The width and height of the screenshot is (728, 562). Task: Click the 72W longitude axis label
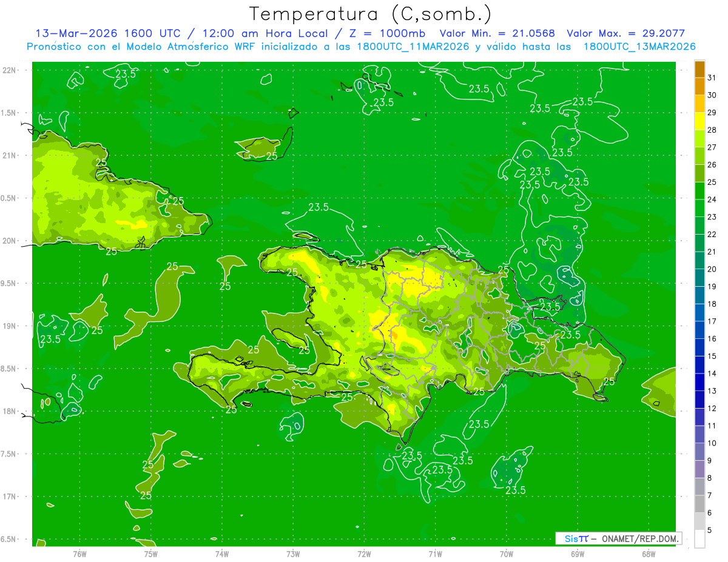tap(364, 554)
